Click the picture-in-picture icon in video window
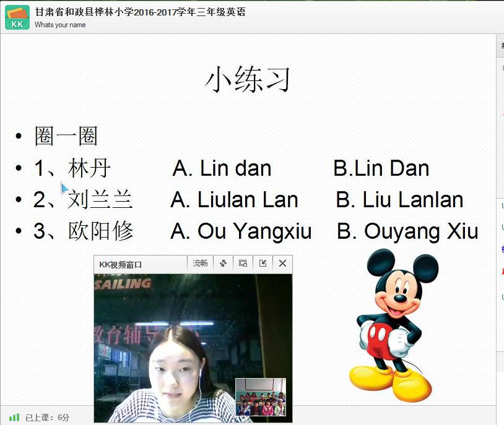 point(243,264)
